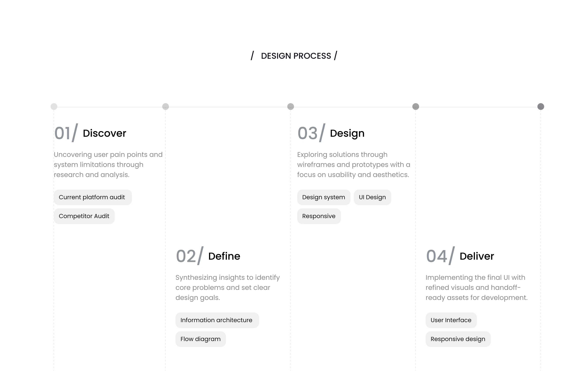The height and width of the screenshot is (375, 588).
Task: Click the timeline dot above the Define column
Action: click(x=166, y=107)
